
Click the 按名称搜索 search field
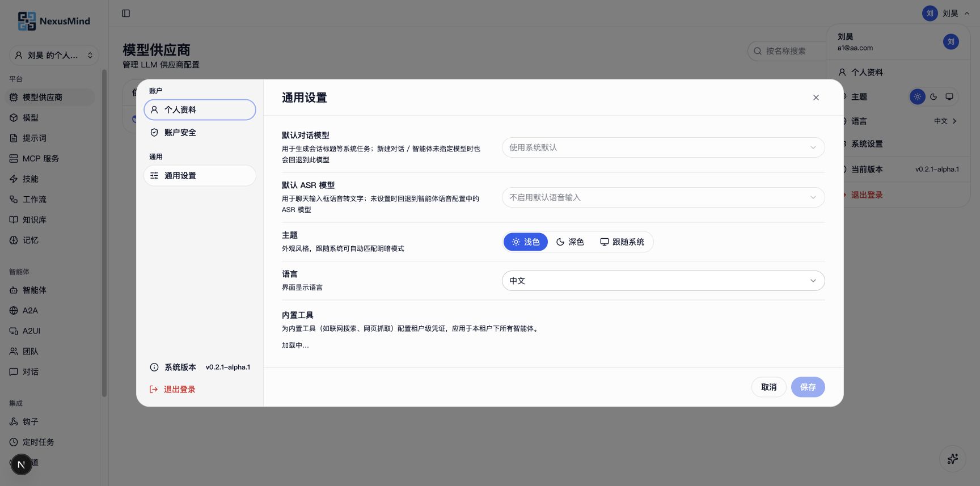coord(787,51)
